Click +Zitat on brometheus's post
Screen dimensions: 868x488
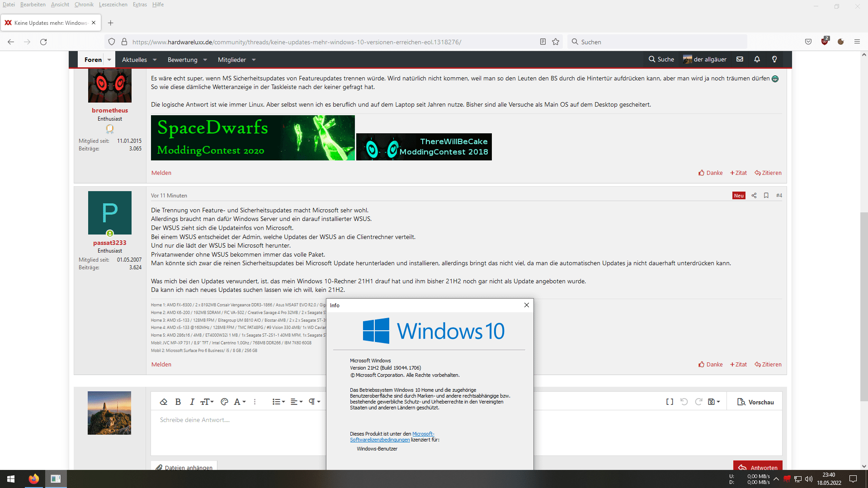coord(738,173)
